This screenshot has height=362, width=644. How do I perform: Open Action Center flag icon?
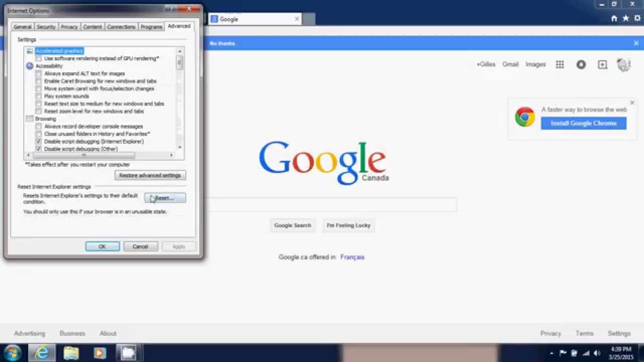click(563, 353)
